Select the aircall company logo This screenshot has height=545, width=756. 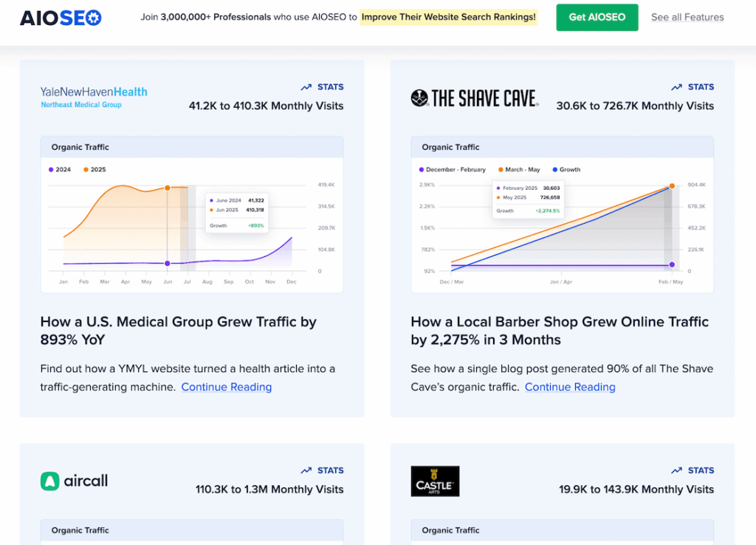pos(73,480)
